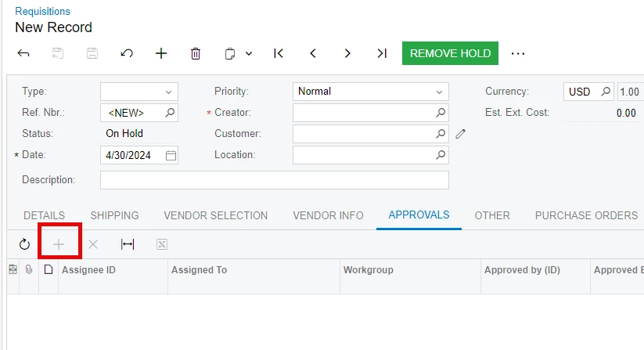This screenshot has height=350, width=644.
Task: Click the Delete trash can icon
Action: point(196,53)
